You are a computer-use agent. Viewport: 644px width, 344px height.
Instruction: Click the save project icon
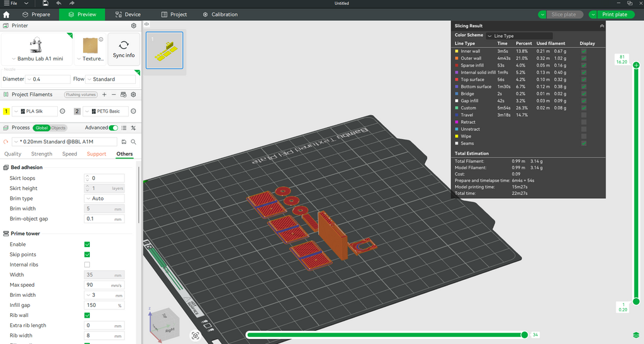45,3
